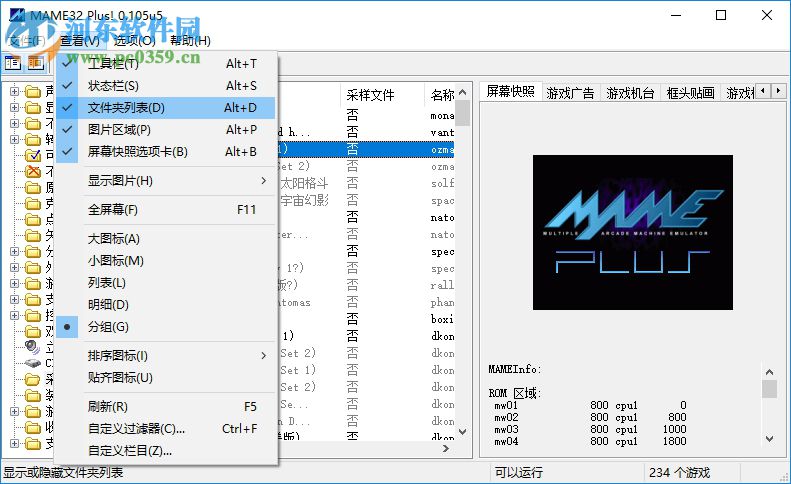Screen dimensions: 791x484
Task: Click the folder list toolbar icon
Action: pos(13,64)
